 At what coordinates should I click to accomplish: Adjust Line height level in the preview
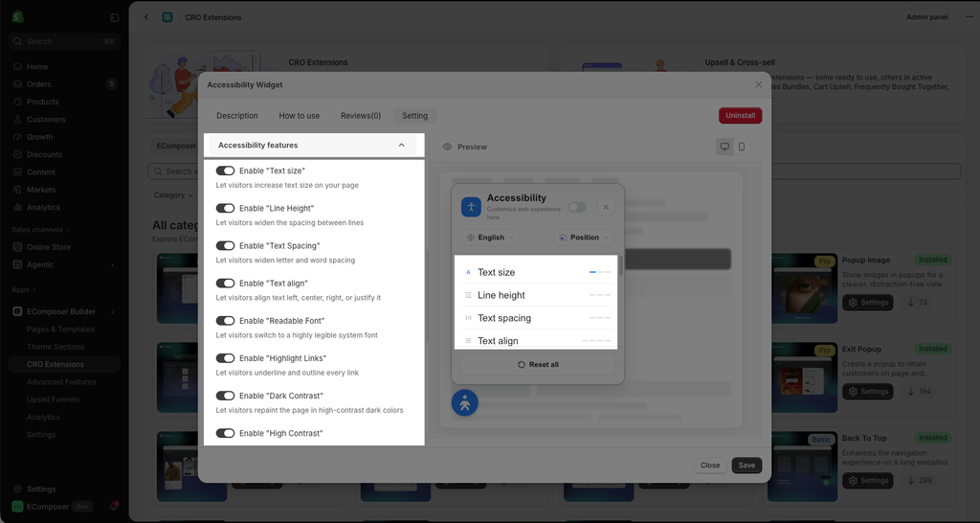(600, 295)
